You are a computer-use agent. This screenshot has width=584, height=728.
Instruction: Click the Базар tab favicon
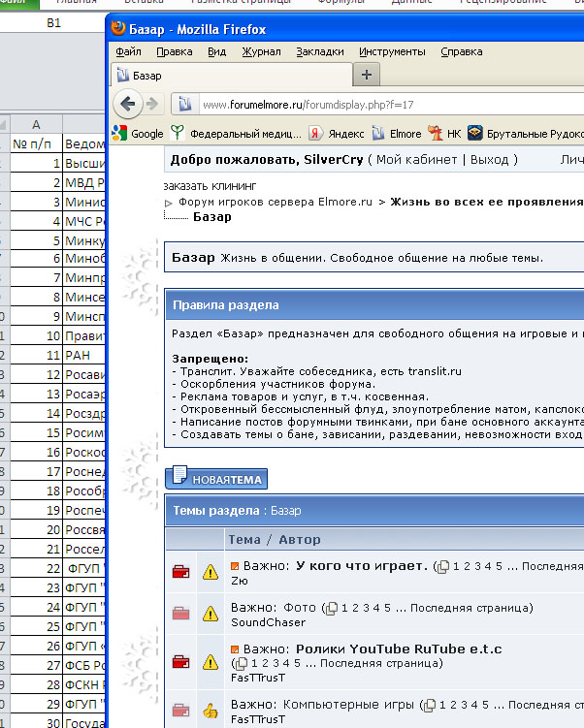click(x=122, y=75)
